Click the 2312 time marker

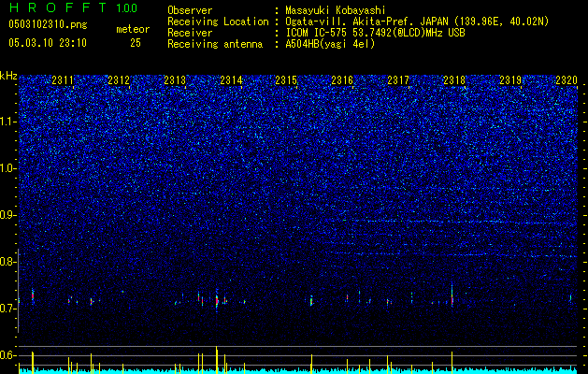(119, 80)
